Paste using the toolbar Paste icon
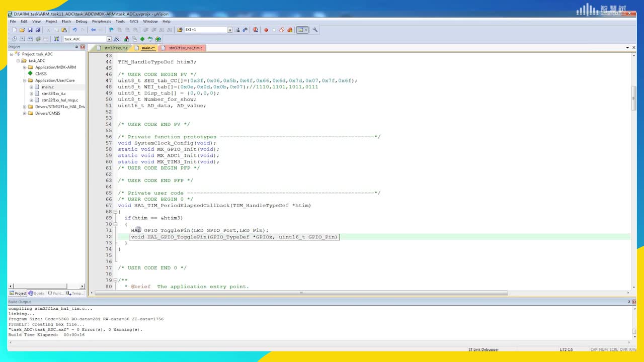This screenshot has width=644, height=362. tap(64, 30)
